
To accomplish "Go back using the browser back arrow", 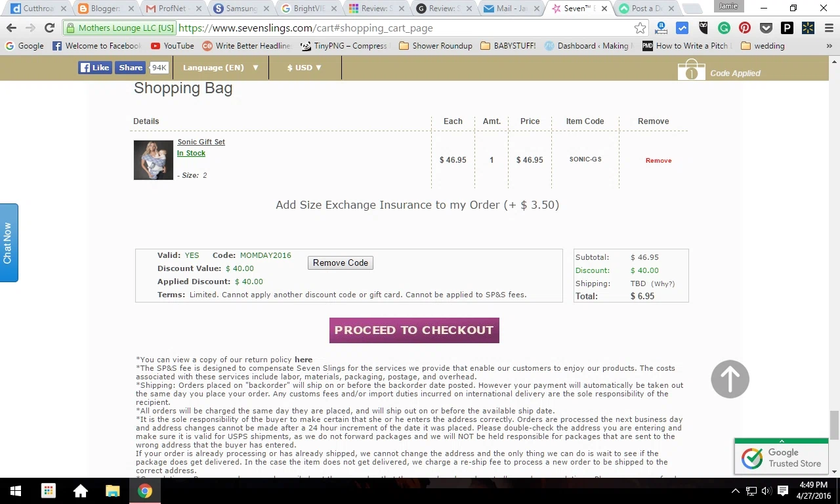I will [x=11, y=28].
